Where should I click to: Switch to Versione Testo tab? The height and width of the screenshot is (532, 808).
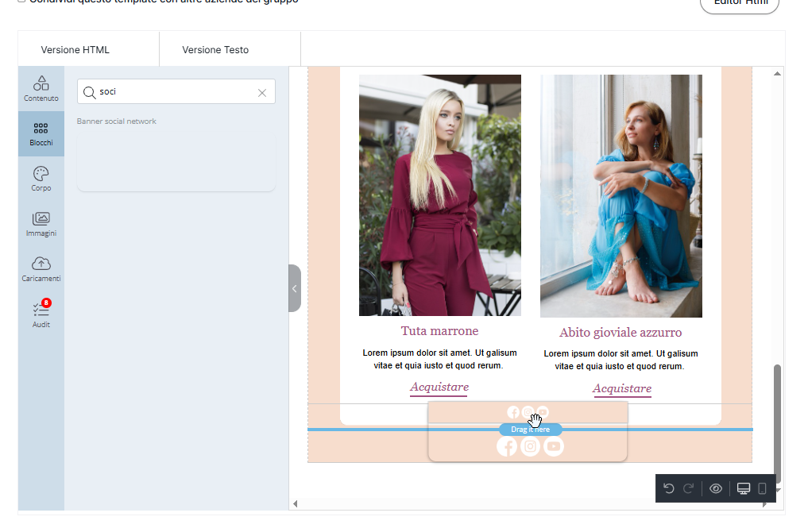coord(215,49)
